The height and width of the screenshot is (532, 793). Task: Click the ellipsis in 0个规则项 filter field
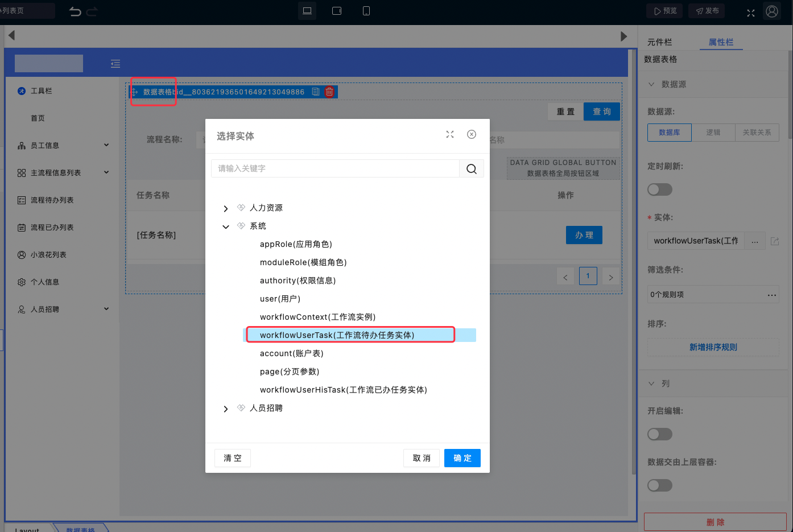coord(772,295)
